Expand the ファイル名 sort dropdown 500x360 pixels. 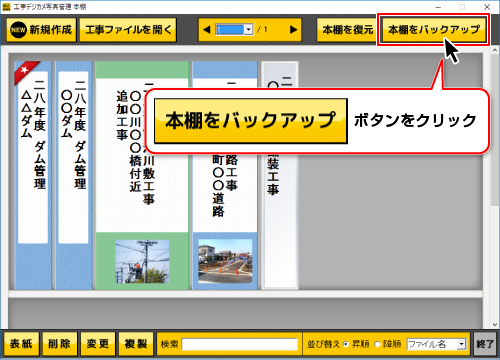pyautogui.click(x=461, y=344)
